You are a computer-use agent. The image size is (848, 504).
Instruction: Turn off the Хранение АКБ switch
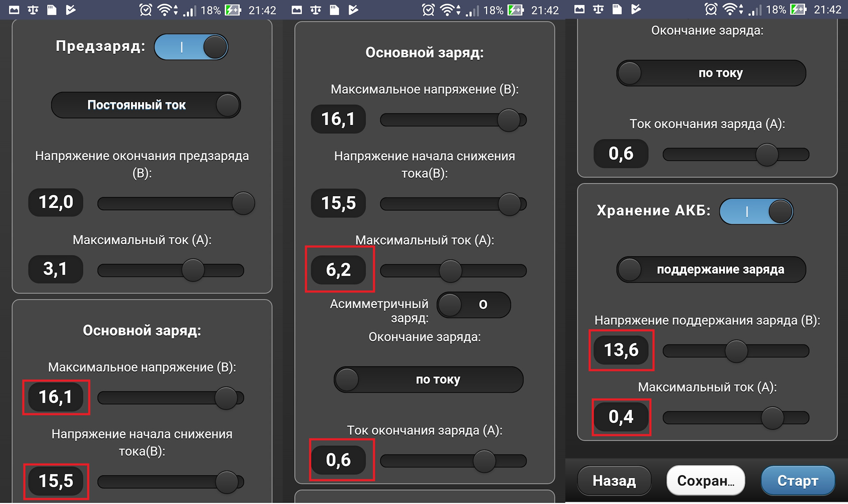click(x=756, y=211)
